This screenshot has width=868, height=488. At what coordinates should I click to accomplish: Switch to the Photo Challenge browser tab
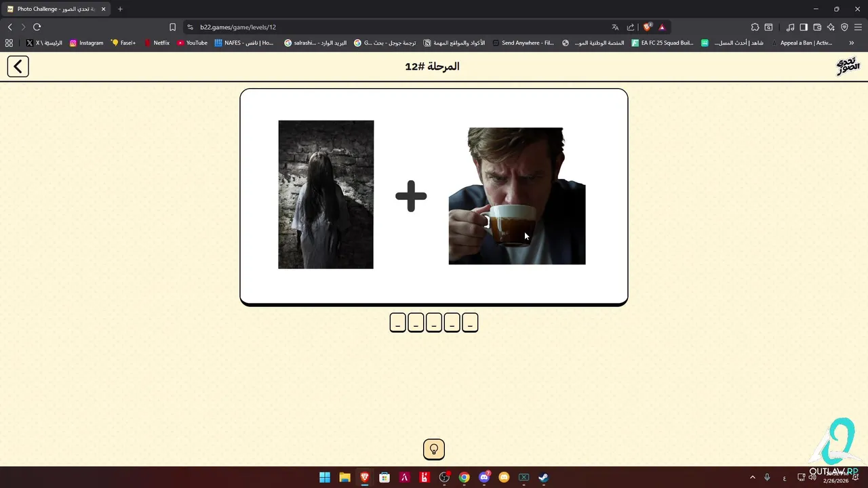coord(56,9)
